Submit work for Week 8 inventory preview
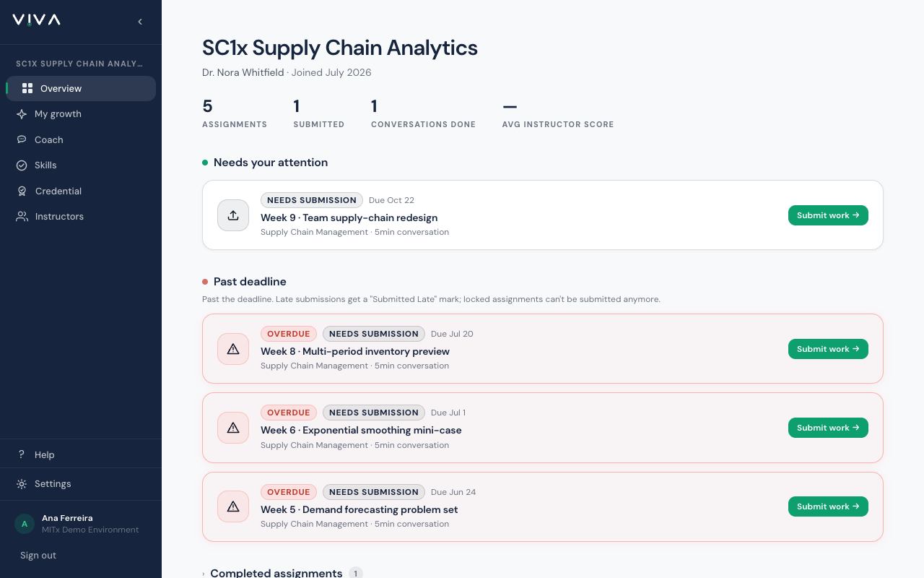This screenshot has height=578, width=924. click(828, 349)
